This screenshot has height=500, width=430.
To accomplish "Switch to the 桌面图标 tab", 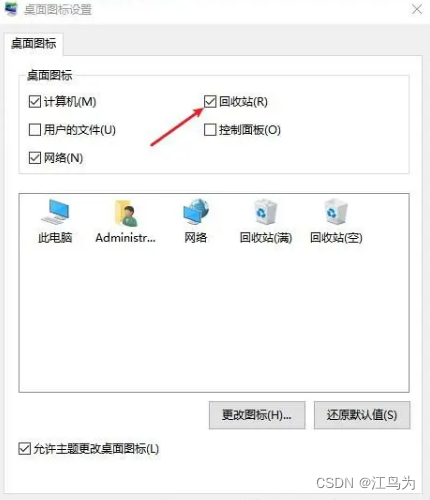I will [x=34, y=44].
